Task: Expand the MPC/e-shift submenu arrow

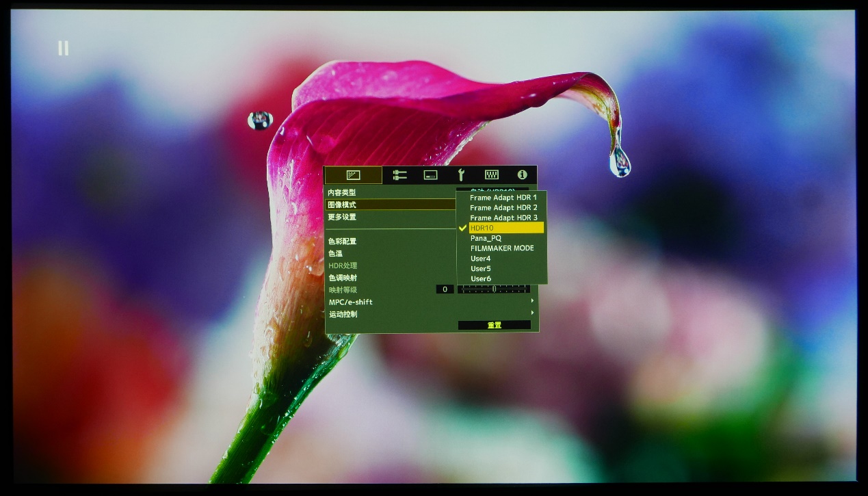Action: click(532, 302)
